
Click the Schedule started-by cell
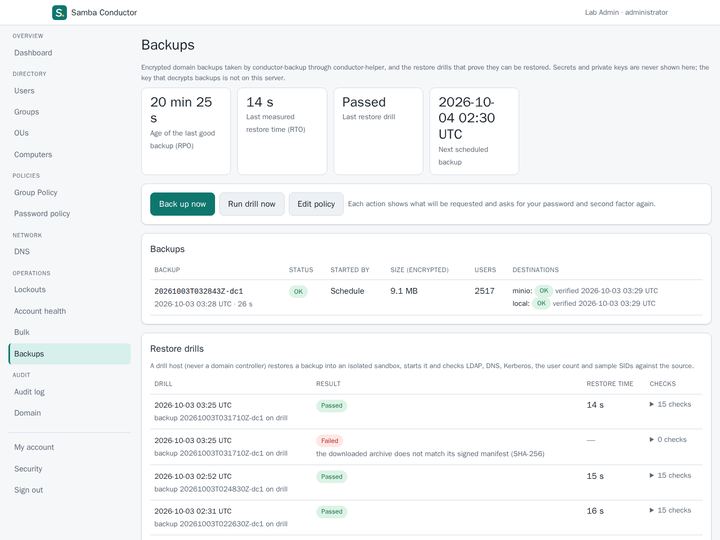(x=347, y=291)
